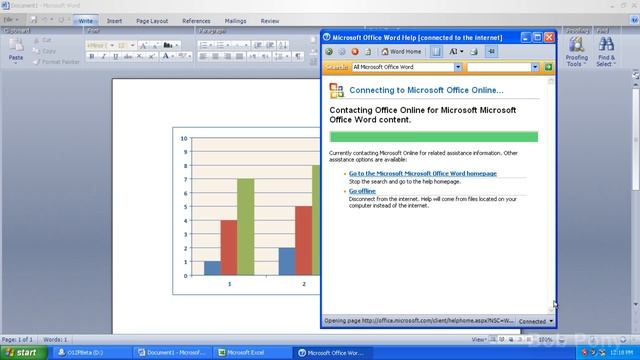Image resolution: width=640 pixels, height=360 pixels.
Task: Toggle Superscript formatting in the Font group
Action: 152,56
